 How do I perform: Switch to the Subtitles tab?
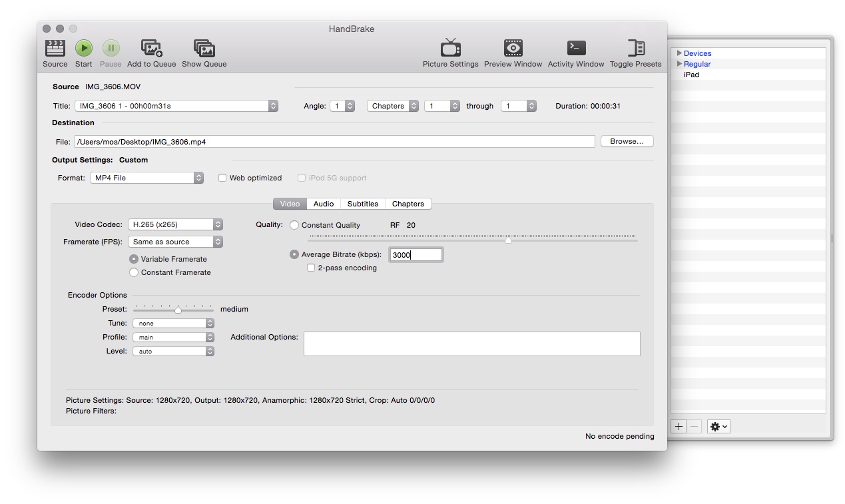coord(363,204)
